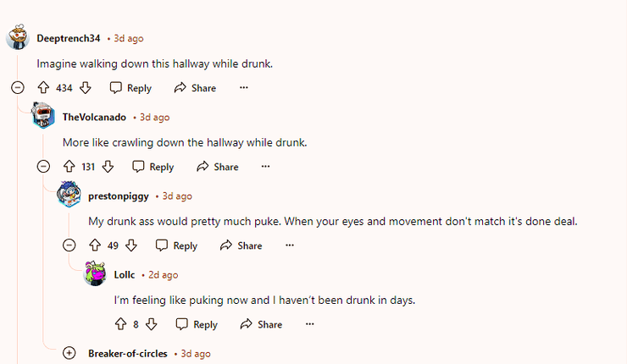627x364 pixels.
Task: Collapse TheVolcanado's comment thread
Action: pos(43,167)
